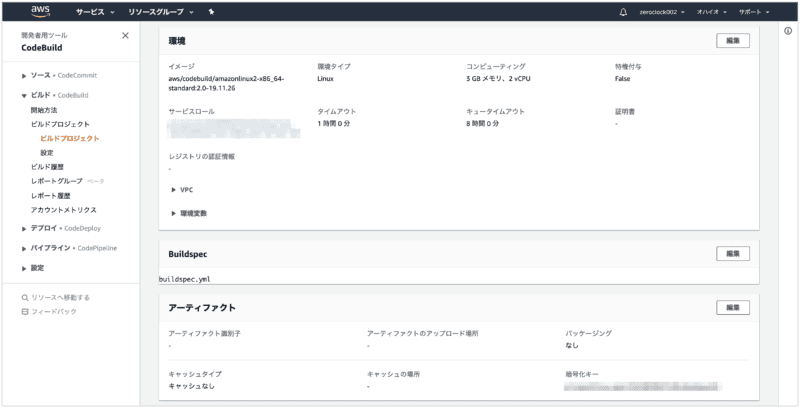Click 編集 button in the Buildspec panel
The width and height of the screenshot is (800, 408).
click(732, 254)
